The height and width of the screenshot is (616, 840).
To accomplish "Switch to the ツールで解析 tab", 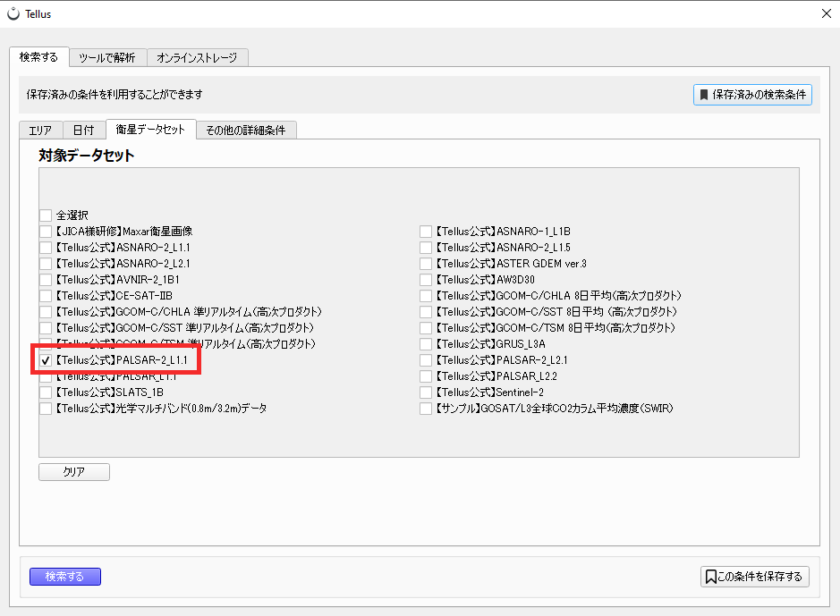I will (107, 58).
